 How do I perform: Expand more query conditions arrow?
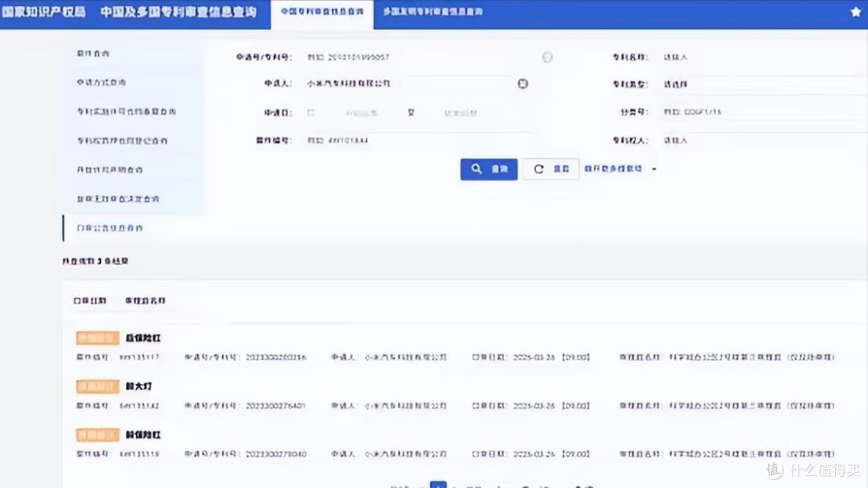[653, 169]
